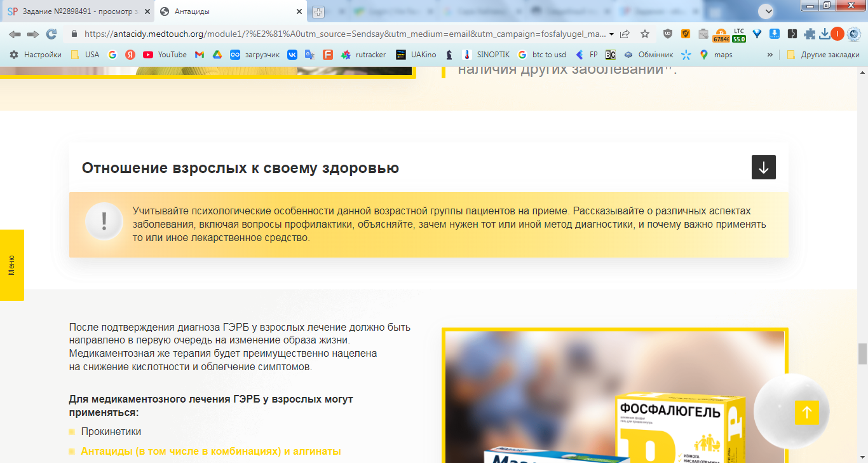Viewport: 868px width, 463px height.
Task: Open the dark bracket extension icon
Action: click(792, 34)
